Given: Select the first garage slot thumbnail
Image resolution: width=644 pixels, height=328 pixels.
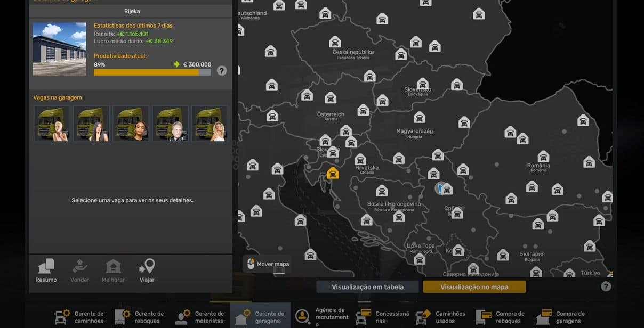Looking at the screenshot, I should [x=52, y=124].
